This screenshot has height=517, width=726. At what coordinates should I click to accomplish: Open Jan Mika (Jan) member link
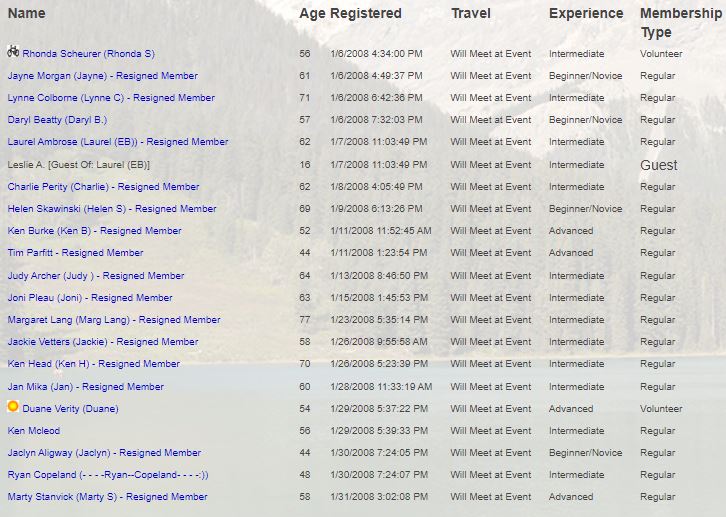coord(86,387)
